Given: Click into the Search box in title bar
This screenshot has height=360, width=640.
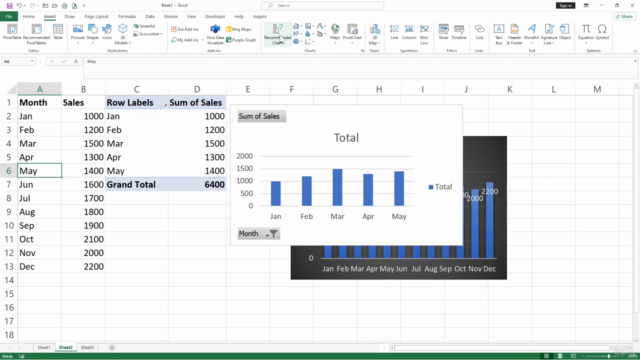Looking at the screenshot, I should pos(322,6).
